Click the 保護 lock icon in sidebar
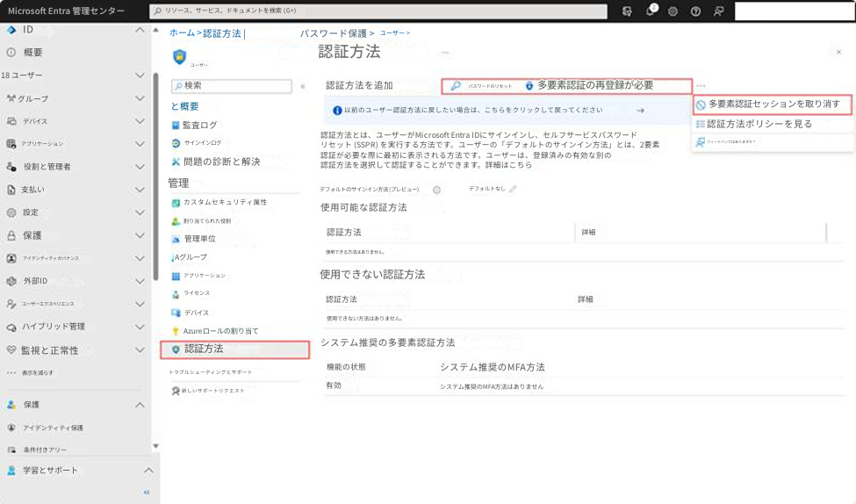Screen dimensions: 856x504 pyautogui.click(x=11, y=235)
